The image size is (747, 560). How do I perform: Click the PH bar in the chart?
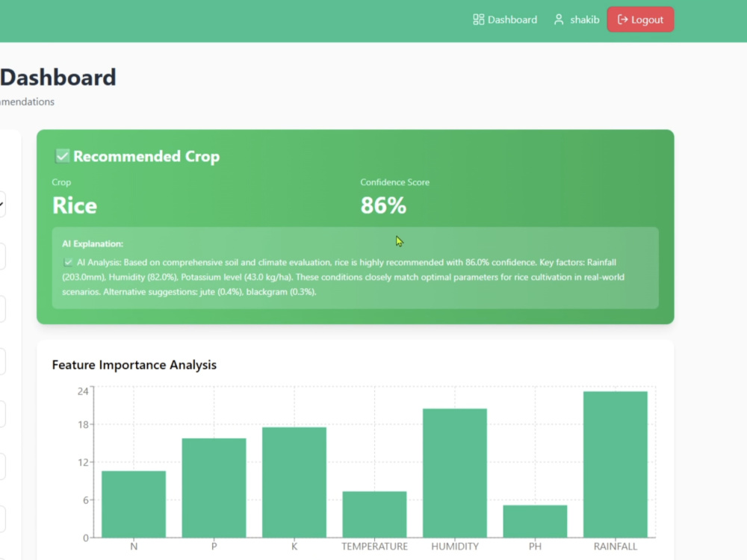pyautogui.click(x=535, y=521)
